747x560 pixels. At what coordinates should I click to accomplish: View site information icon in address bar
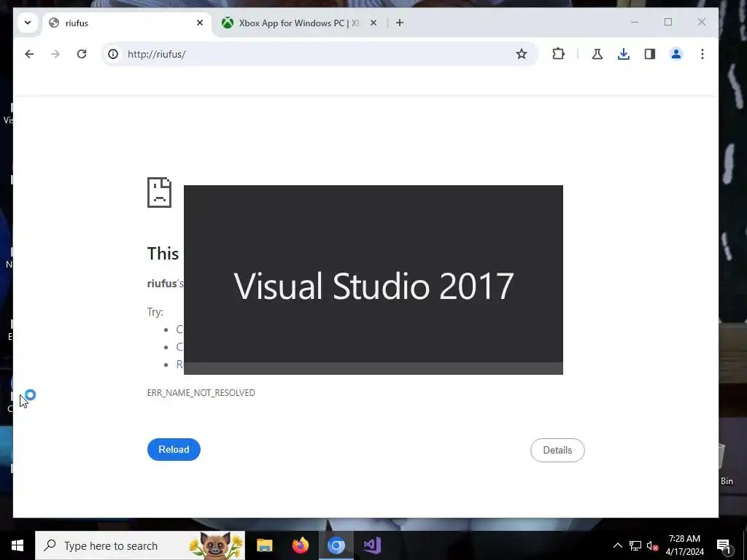113,54
